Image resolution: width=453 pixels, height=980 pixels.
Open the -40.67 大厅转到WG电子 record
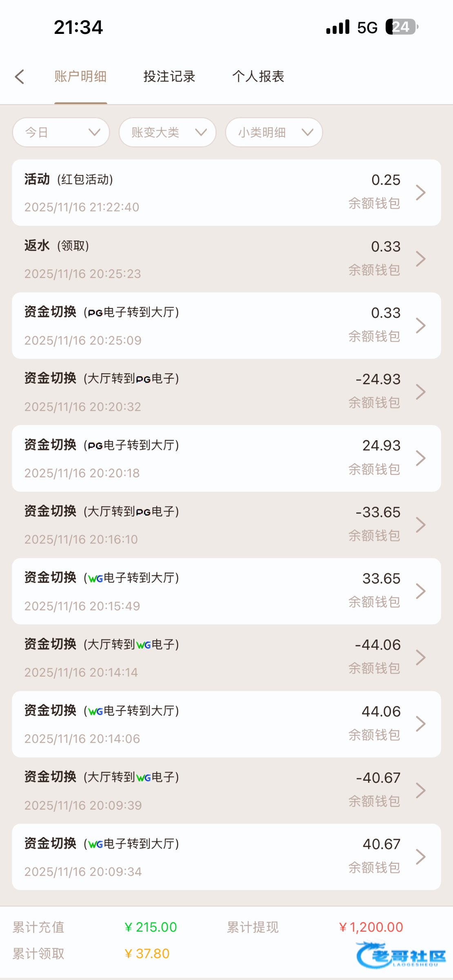[x=204, y=791]
